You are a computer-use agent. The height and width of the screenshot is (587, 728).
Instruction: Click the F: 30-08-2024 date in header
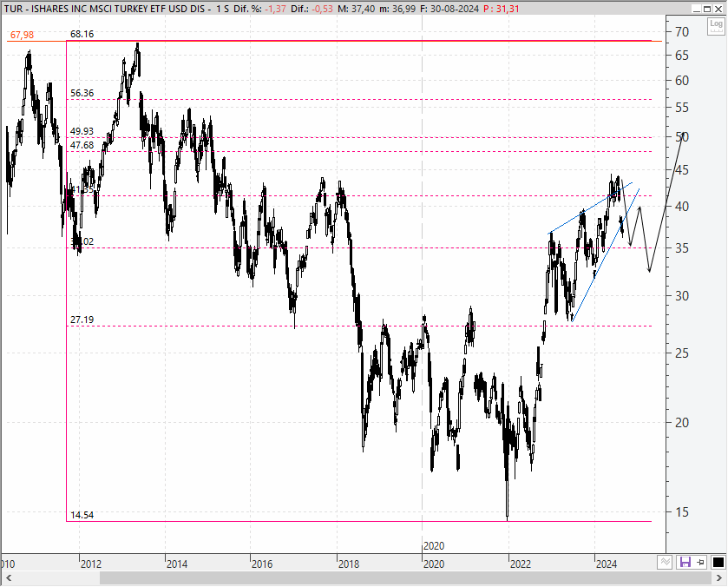[x=449, y=9]
